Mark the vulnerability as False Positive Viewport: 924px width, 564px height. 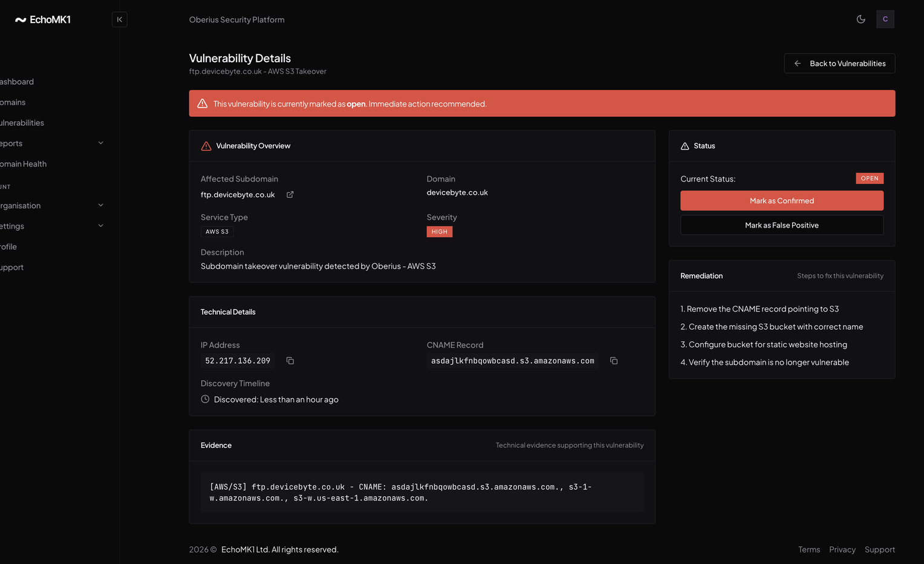tap(782, 225)
